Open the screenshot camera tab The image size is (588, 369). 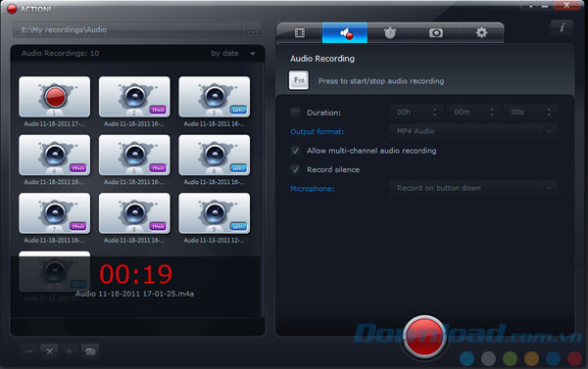pyautogui.click(x=436, y=33)
